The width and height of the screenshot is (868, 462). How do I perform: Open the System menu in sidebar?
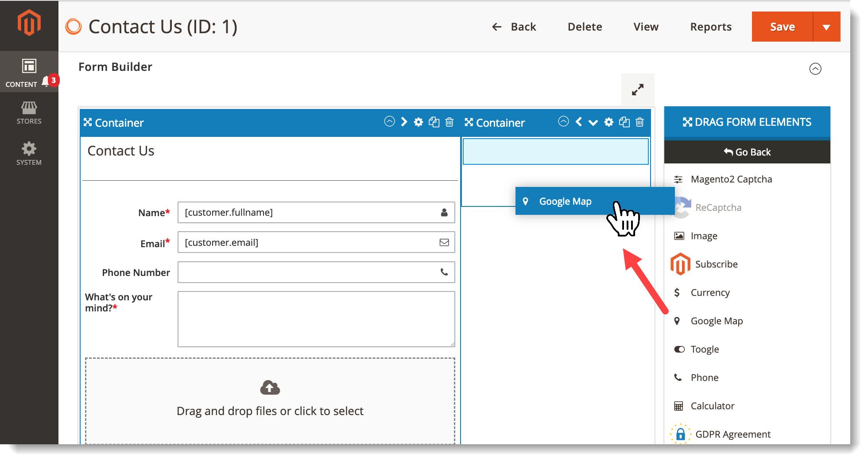click(29, 153)
